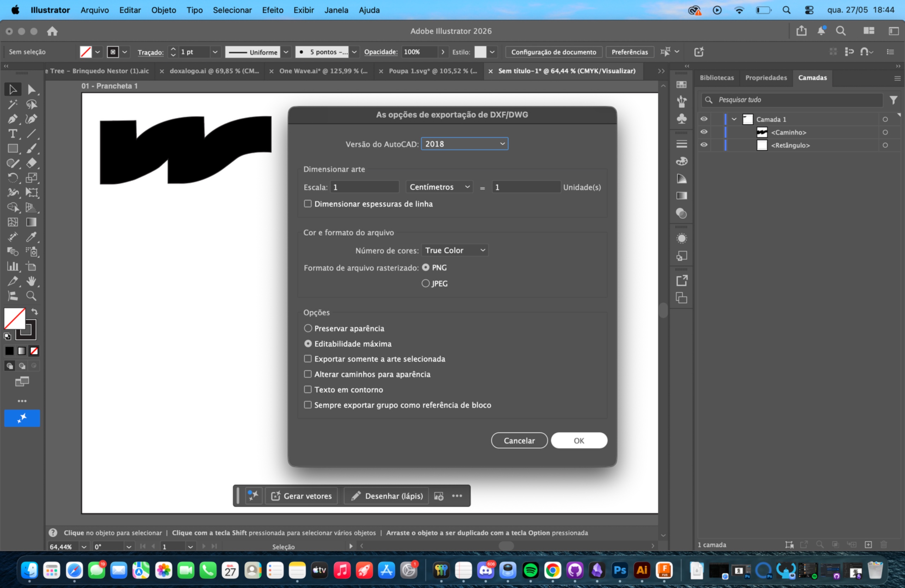Open the zoom level dropdown
This screenshot has height=588, width=905.
[84, 547]
